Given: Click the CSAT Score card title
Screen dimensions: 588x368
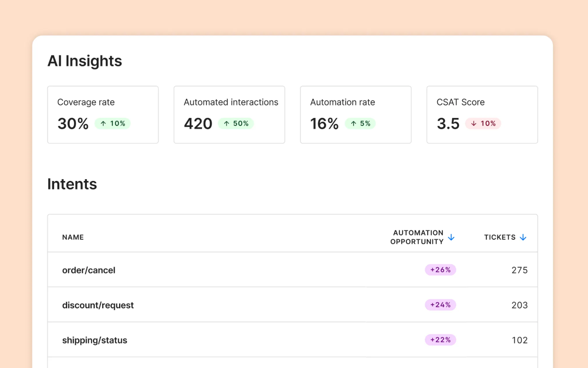Looking at the screenshot, I should pyautogui.click(x=460, y=102).
